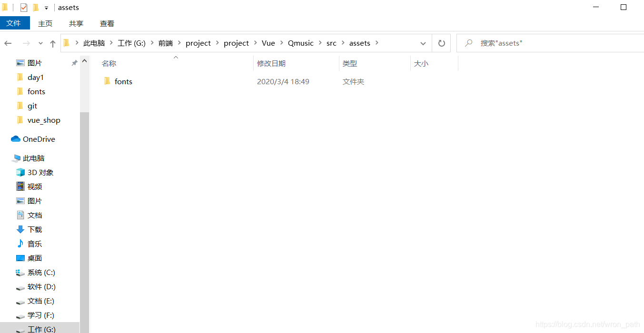
Task: Click the folder icon in the address bar
Action: (66, 42)
